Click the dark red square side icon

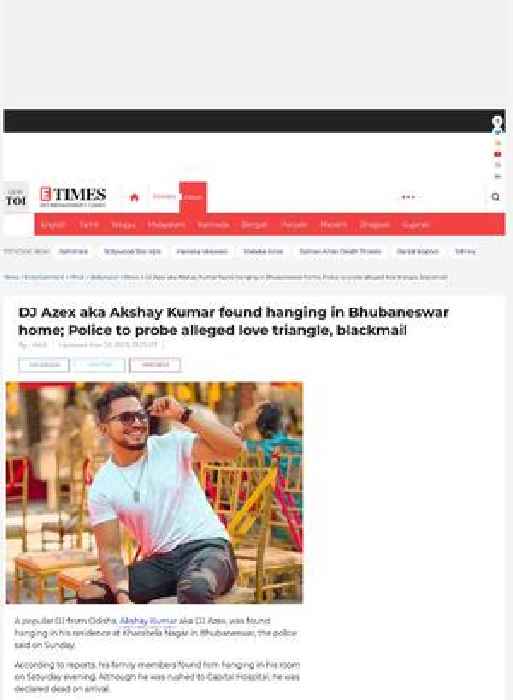(x=498, y=154)
